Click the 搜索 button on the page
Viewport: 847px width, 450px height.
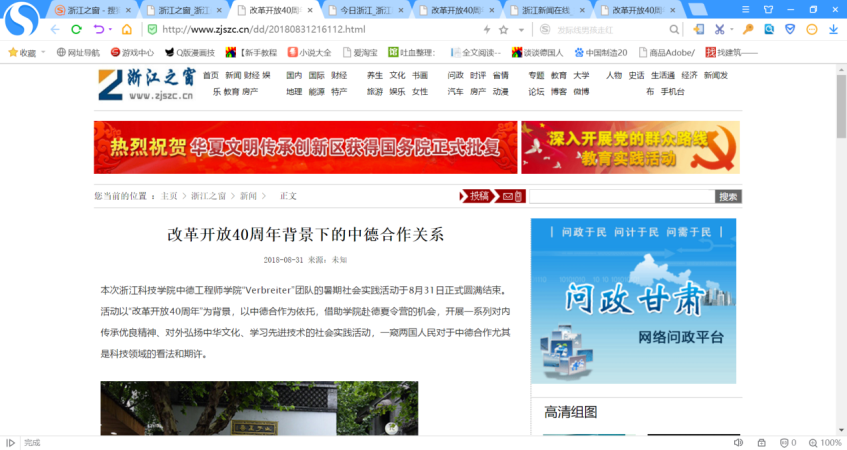point(728,196)
